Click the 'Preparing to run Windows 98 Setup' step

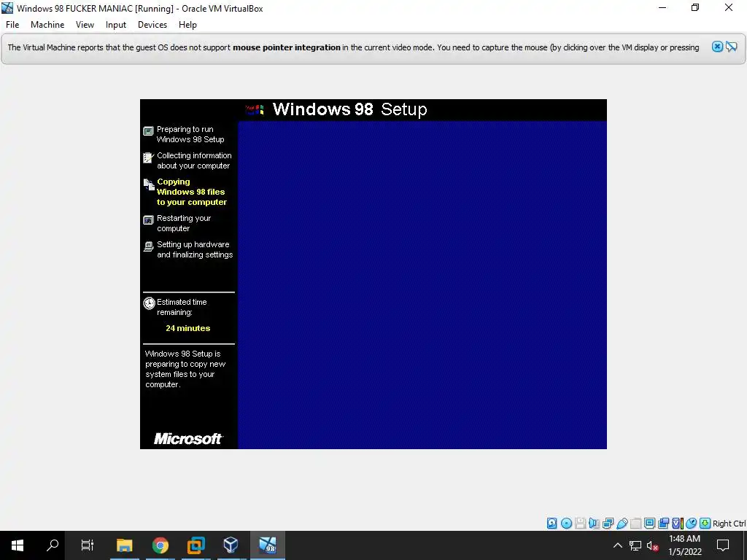point(190,134)
